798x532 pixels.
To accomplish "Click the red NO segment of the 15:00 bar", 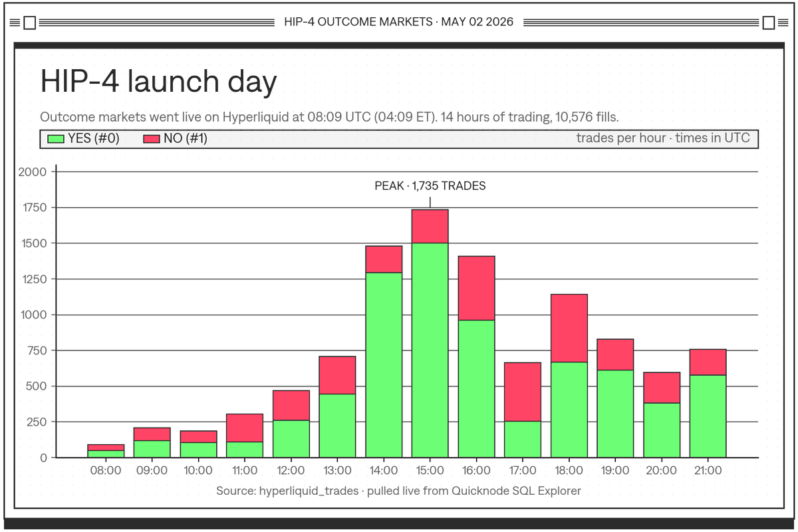I will (x=430, y=226).
